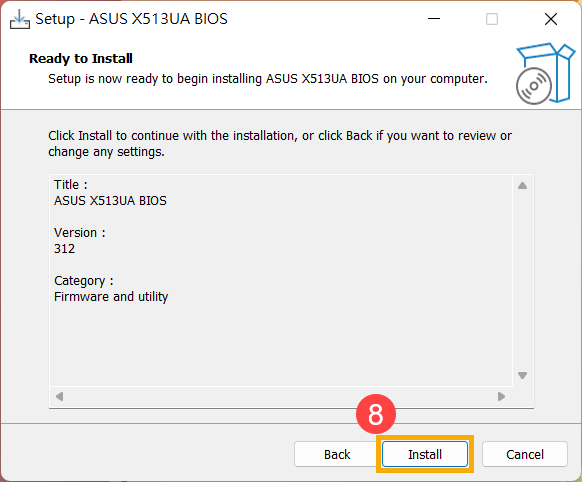Click the 'Ready to Install' heading
This screenshot has height=482, width=582.
(x=81, y=59)
